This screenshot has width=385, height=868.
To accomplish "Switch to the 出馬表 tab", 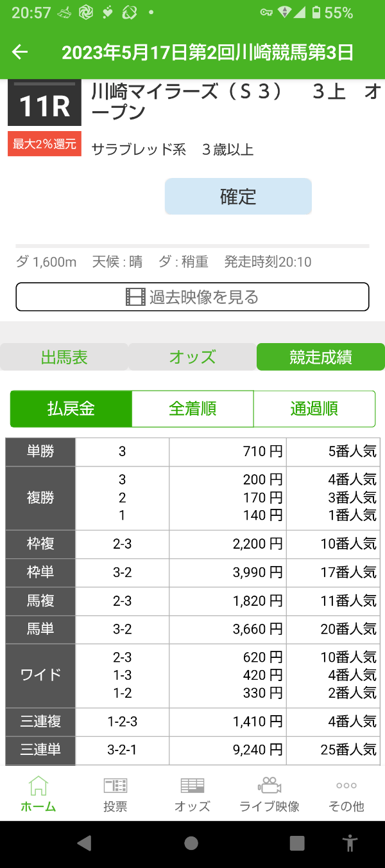I will pos(64,357).
